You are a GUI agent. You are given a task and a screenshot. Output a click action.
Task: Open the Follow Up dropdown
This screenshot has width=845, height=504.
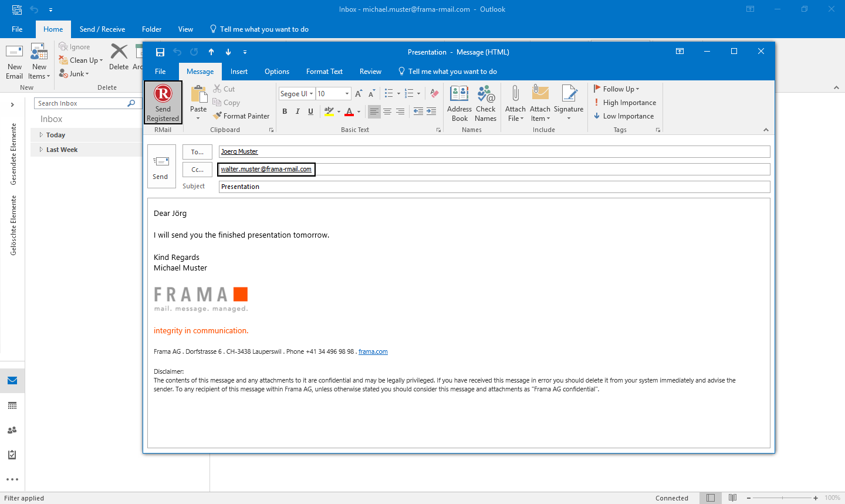[x=617, y=89]
